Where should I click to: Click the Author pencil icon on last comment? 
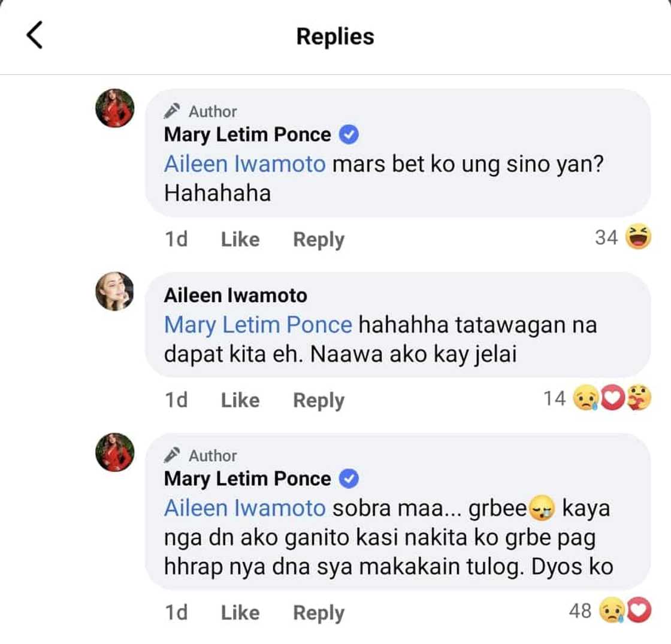pos(173,456)
